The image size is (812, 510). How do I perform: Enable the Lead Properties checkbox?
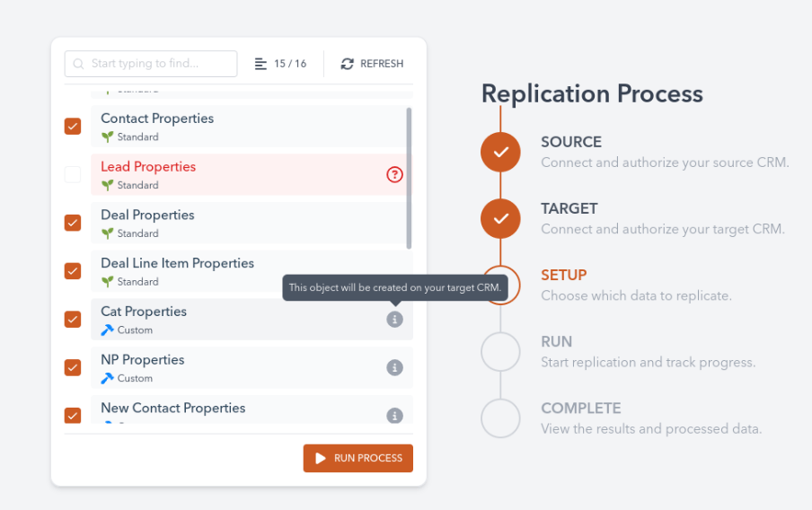coord(73,175)
